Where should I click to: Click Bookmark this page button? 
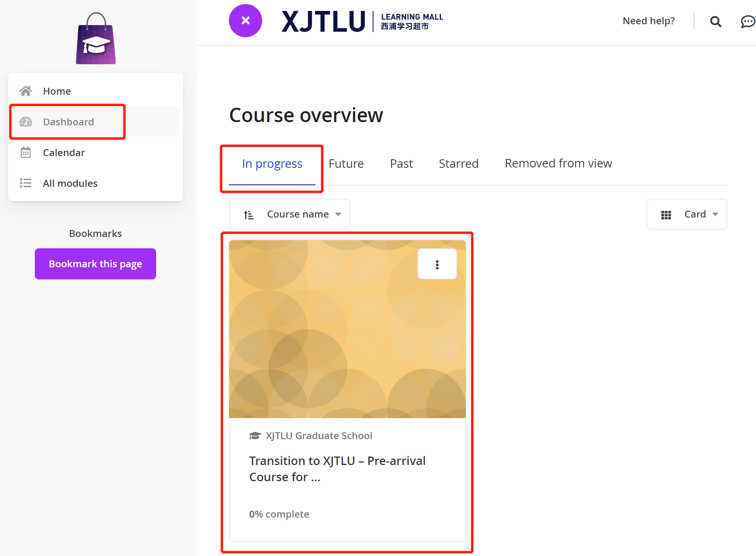click(x=95, y=264)
